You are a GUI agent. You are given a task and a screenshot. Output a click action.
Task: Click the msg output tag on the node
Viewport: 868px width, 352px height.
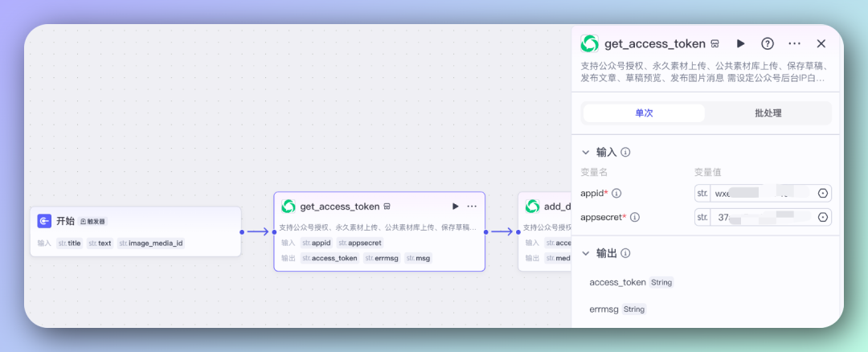point(419,258)
